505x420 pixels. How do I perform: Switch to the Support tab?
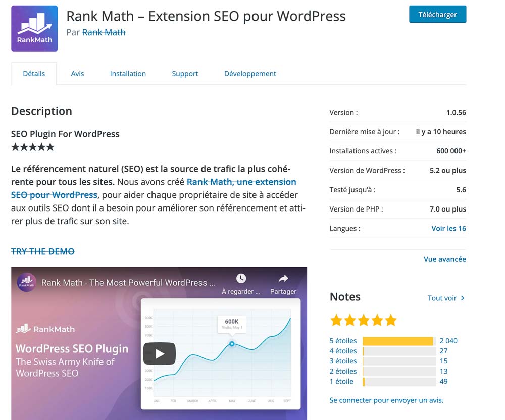tap(185, 74)
